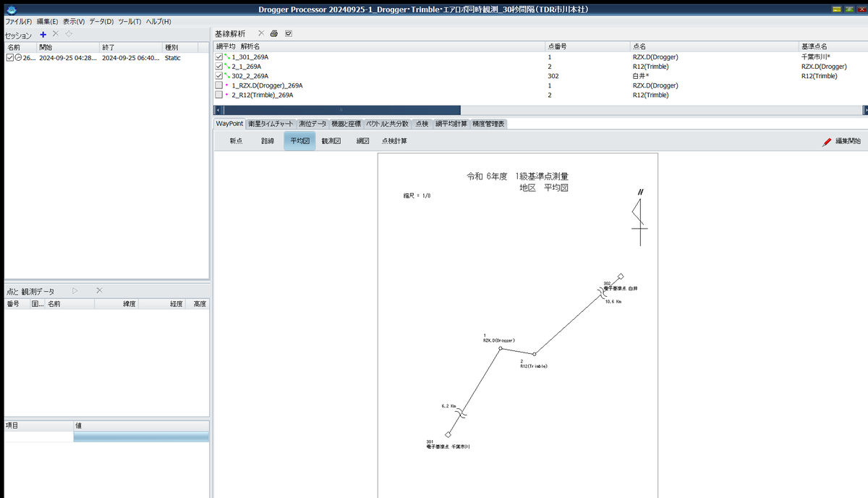Screen dimensions: 868x498
Task: Uncheck the 302_2_269A baseline checkbox
Action: [x=219, y=75]
